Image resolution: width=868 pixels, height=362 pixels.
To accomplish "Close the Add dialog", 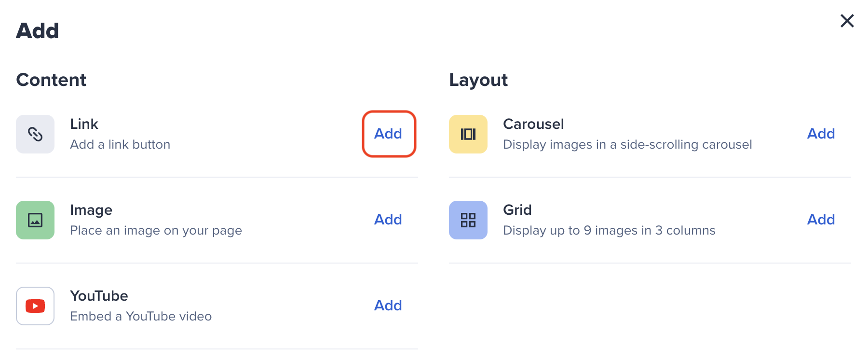I will (x=847, y=21).
